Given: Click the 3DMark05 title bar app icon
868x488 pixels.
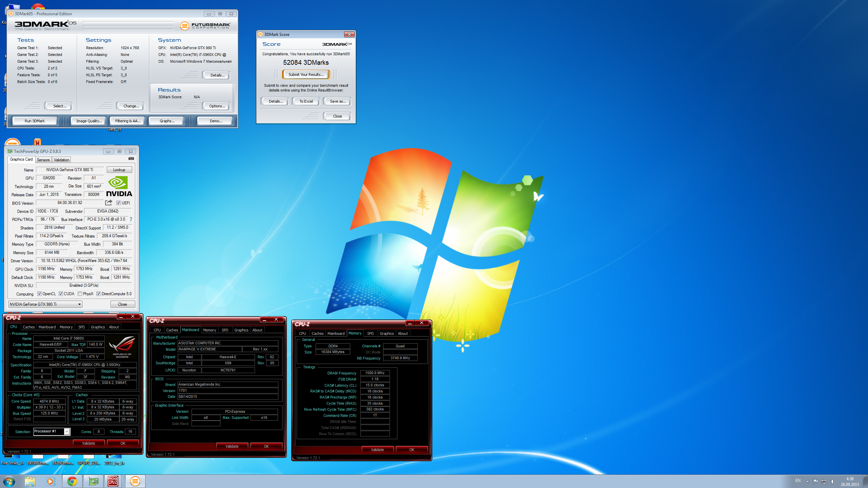Looking at the screenshot, I should pyautogui.click(x=11, y=14).
